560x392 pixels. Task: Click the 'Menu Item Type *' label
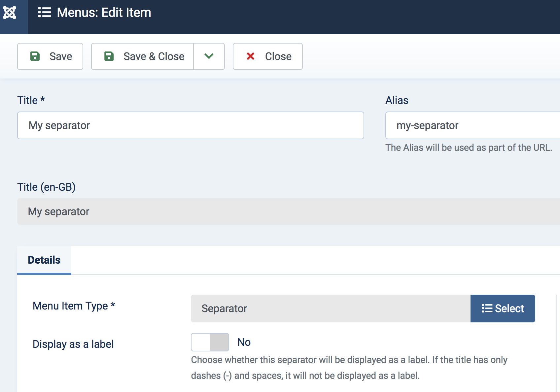coord(74,306)
